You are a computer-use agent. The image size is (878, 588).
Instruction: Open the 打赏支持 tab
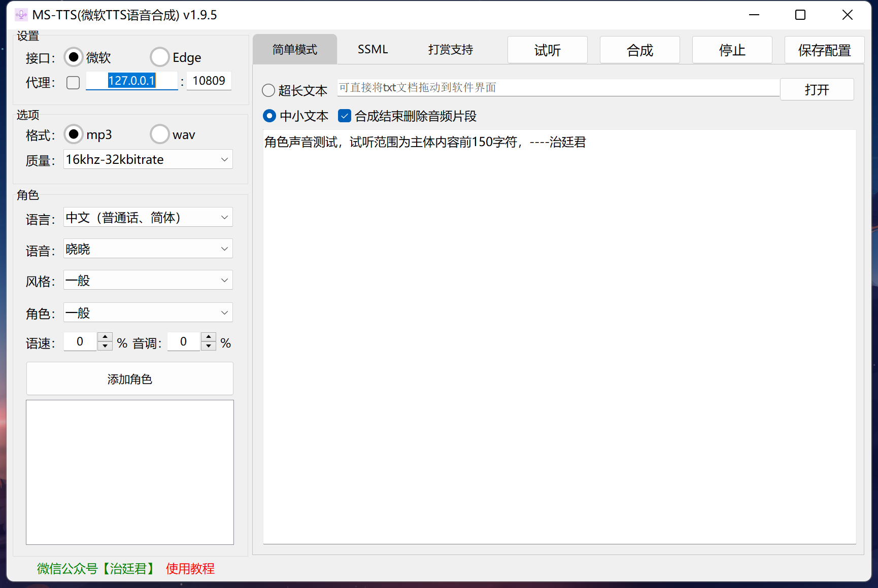click(x=450, y=49)
